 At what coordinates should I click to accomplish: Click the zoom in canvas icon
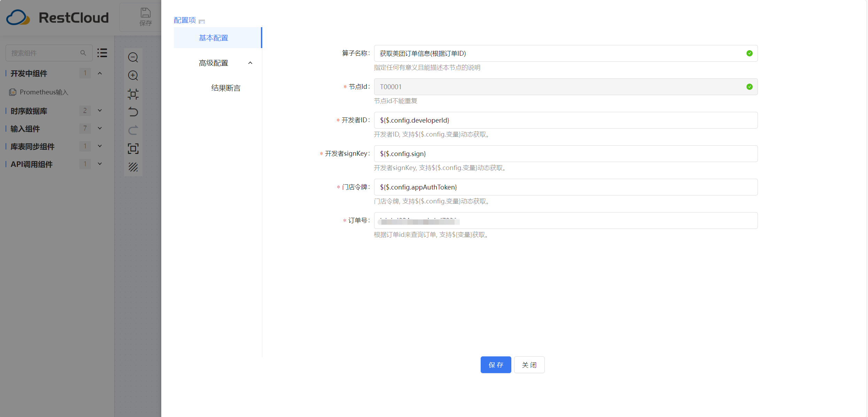click(x=133, y=75)
